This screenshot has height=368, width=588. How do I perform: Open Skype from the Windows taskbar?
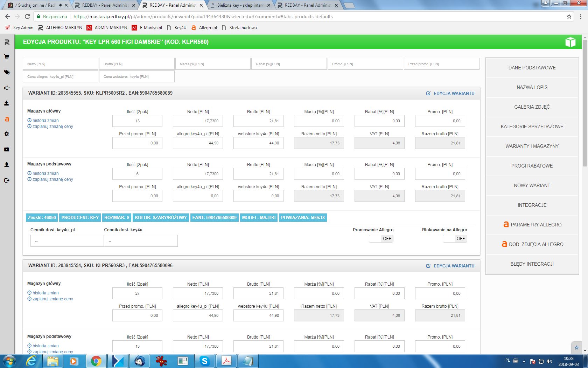tap(205, 361)
